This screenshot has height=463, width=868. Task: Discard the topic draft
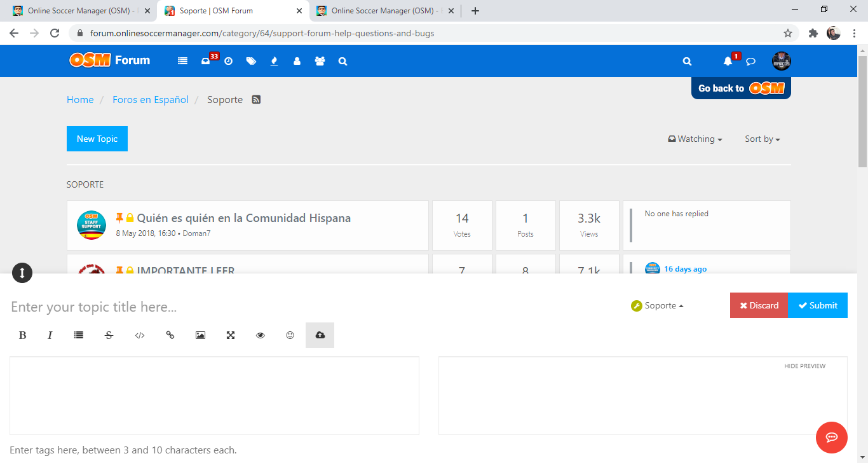759,305
